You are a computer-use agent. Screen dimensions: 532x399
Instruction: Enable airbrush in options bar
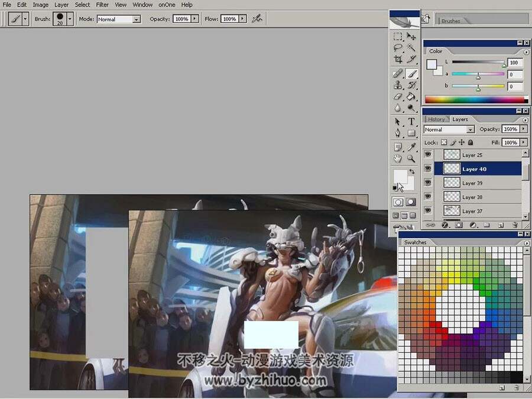tap(257, 19)
